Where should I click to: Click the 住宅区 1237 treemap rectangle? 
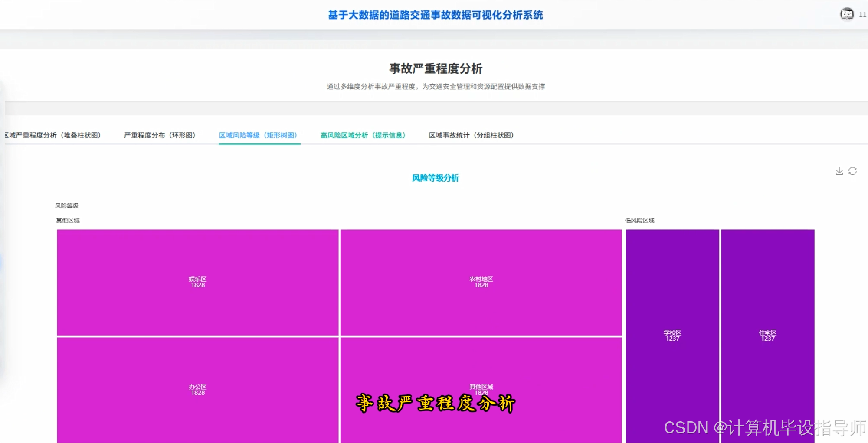coord(767,336)
